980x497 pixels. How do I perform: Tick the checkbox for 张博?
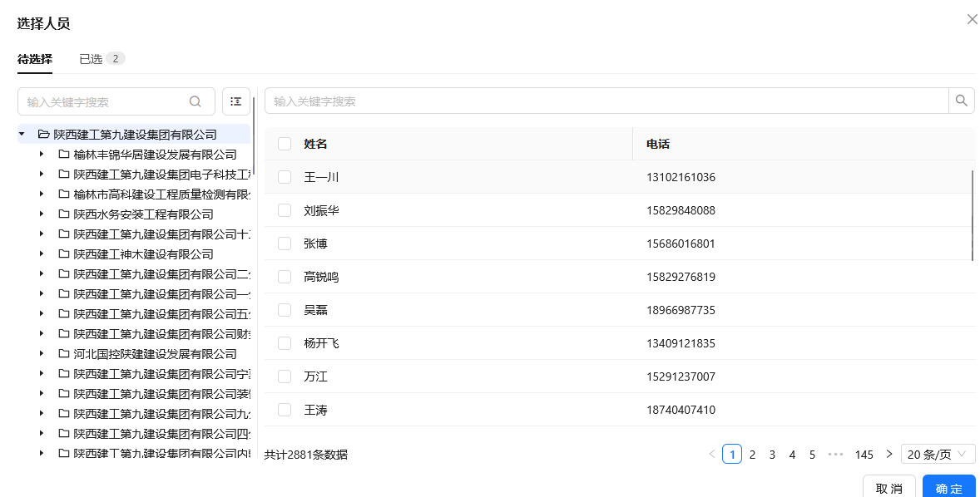point(285,244)
